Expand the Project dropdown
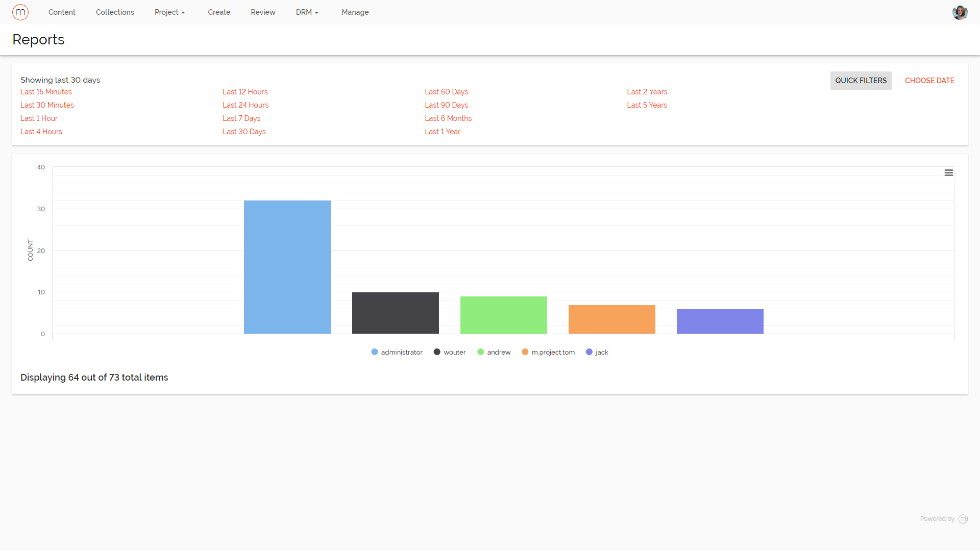 [169, 12]
